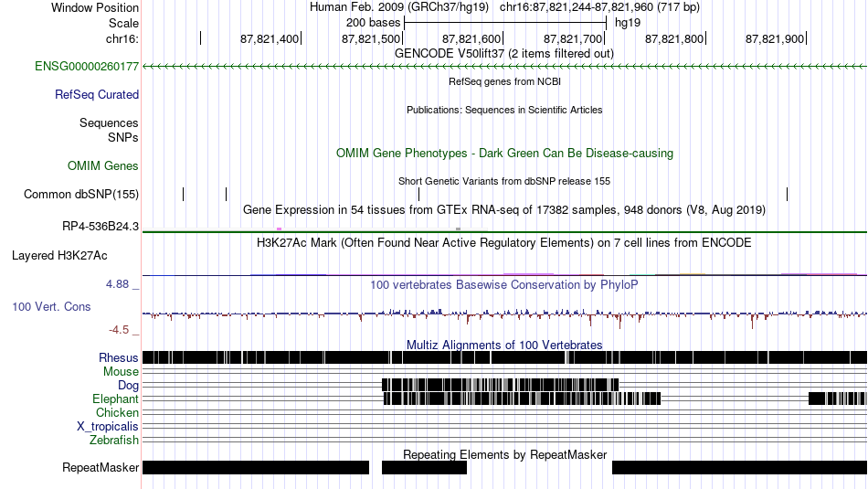
Task: Select the OMIM Genes track label
Action: point(103,166)
